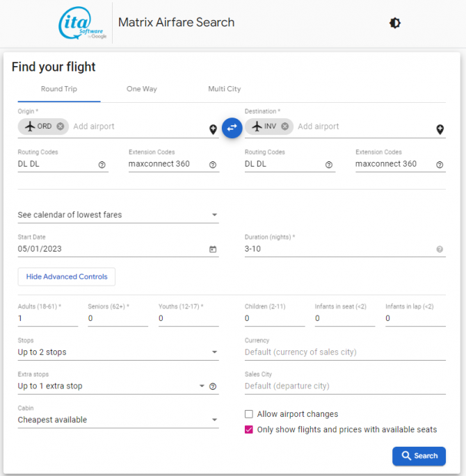
Task: Remove the INV airport chip
Action: click(284, 126)
